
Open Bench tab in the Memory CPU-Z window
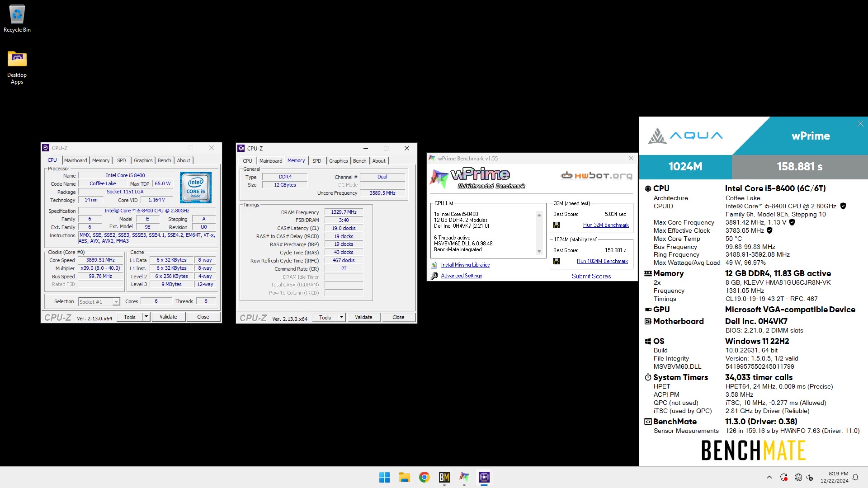pyautogui.click(x=360, y=161)
